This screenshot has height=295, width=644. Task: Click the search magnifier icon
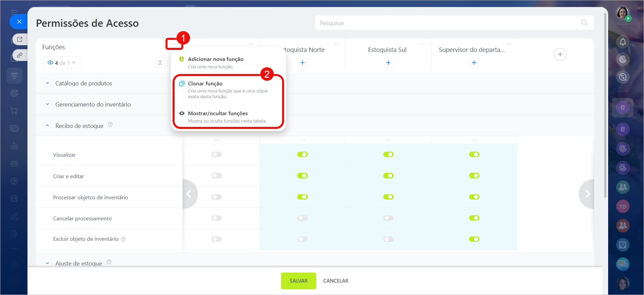tap(584, 23)
